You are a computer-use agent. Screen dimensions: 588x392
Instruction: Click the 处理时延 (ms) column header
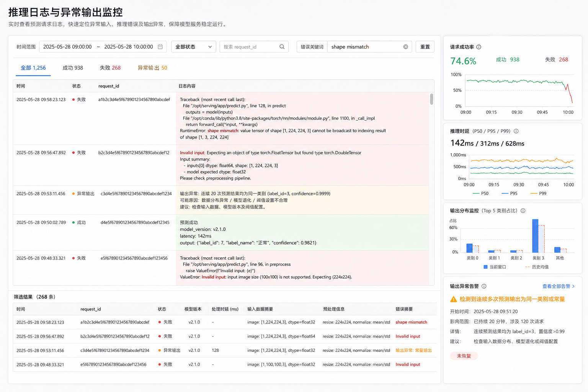(x=225, y=309)
